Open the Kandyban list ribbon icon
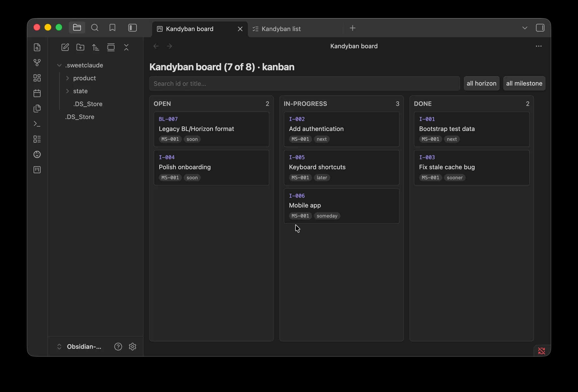The width and height of the screenshot is (578, 392). tap(37, 139)
